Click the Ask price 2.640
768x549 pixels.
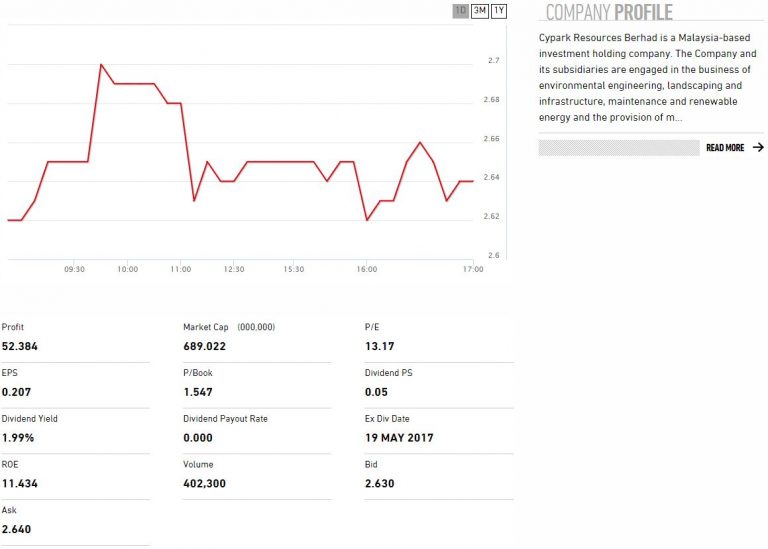pyautogui.click(x=17, y=529)
